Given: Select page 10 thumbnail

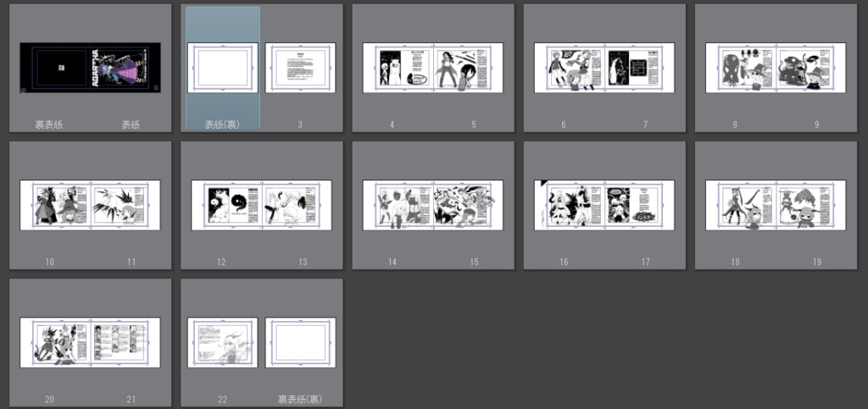Looking at the screenshot, I should pos(55,205).
